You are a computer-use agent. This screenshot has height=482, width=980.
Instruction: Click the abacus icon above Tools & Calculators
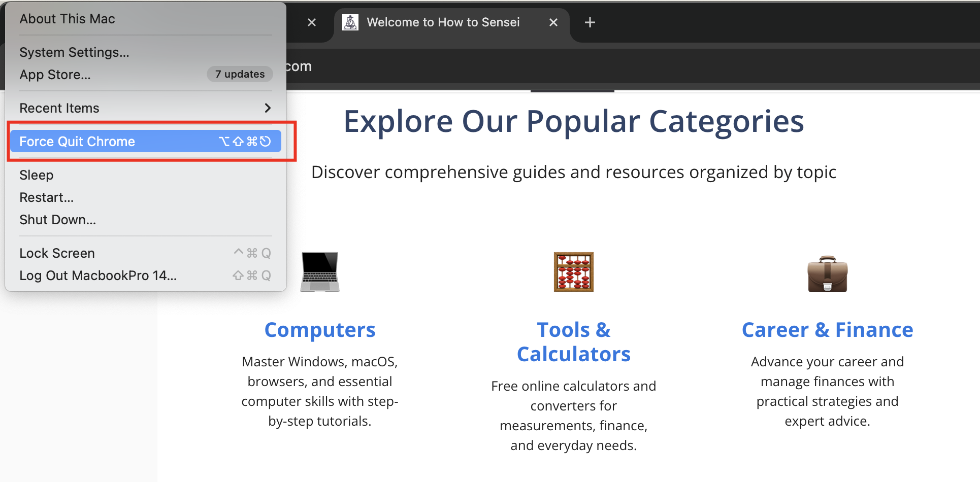click(573, 272)
